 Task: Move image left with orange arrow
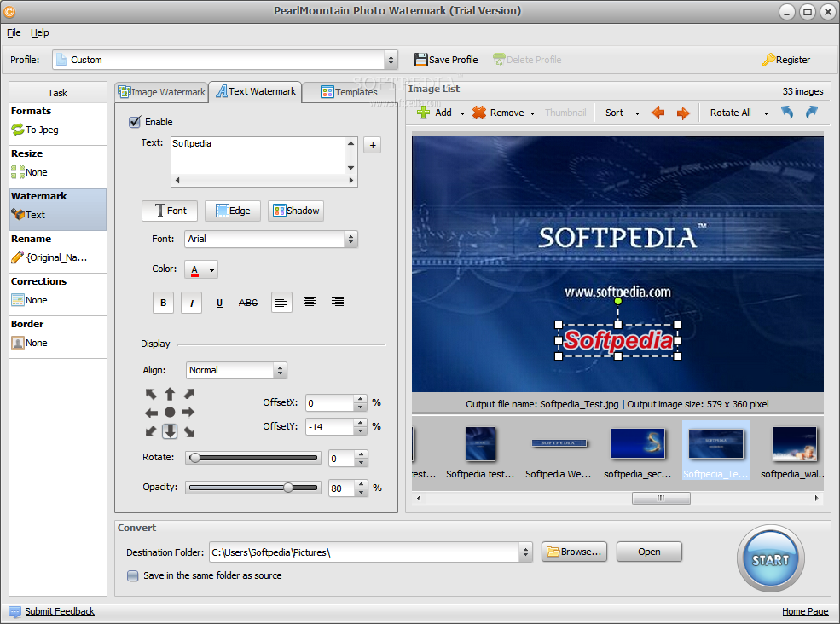[658, 113]
